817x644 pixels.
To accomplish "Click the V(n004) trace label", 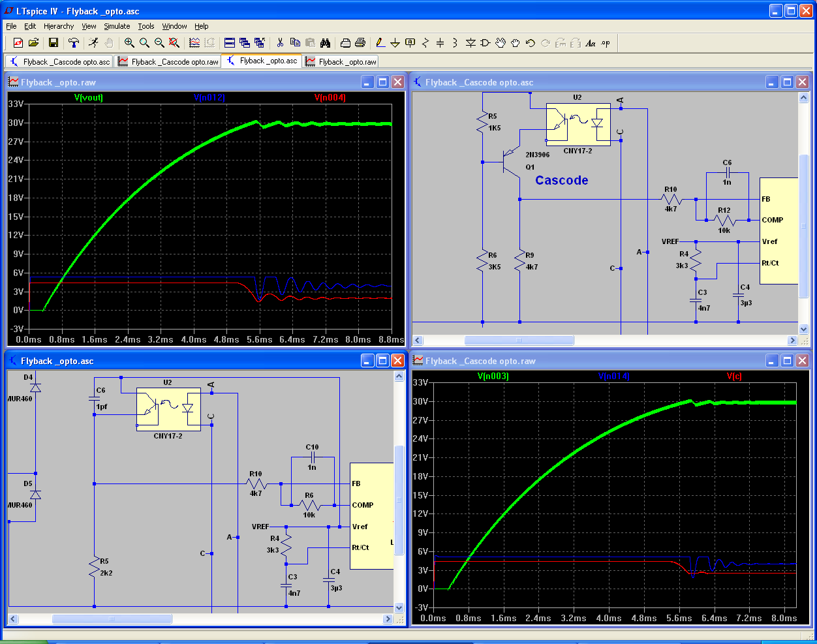I will click(330, 98).
